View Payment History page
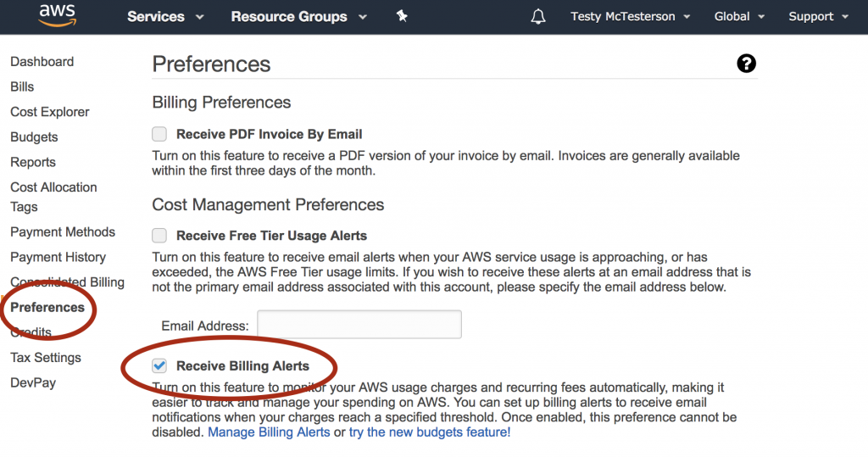The width and height of the screenshot is (868, 457). [x=58, y=257]
